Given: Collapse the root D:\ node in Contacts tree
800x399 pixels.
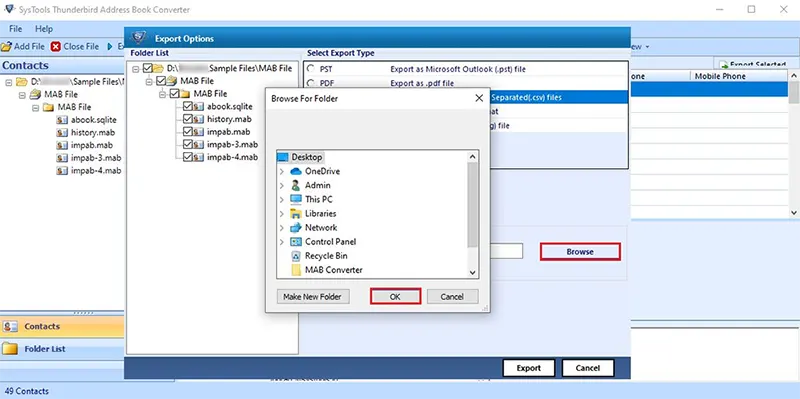Looking at the screenshot, I should click(9, 82).
